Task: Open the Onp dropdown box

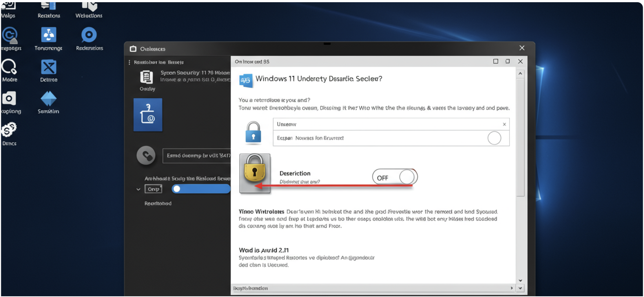Action: [153, 189]
